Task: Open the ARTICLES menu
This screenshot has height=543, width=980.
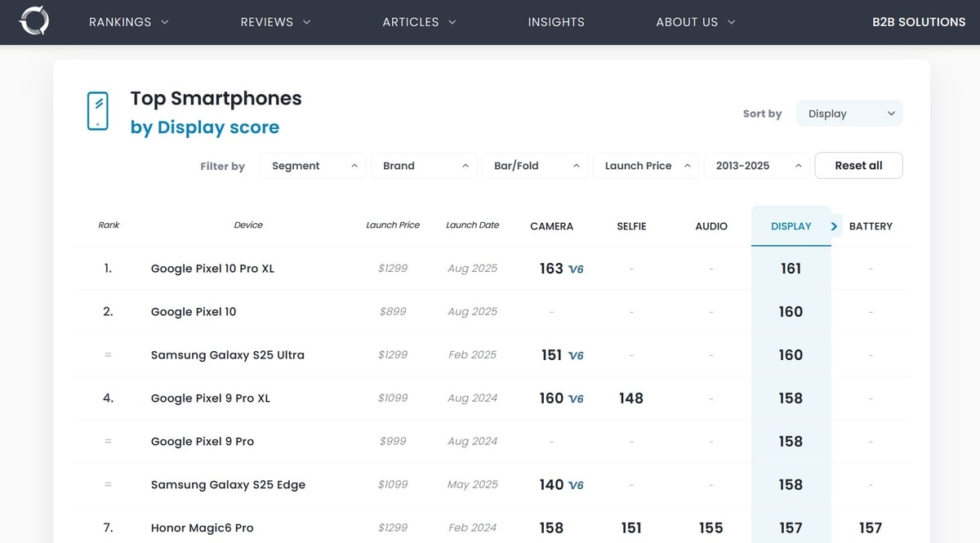Action: pos(420,22)
